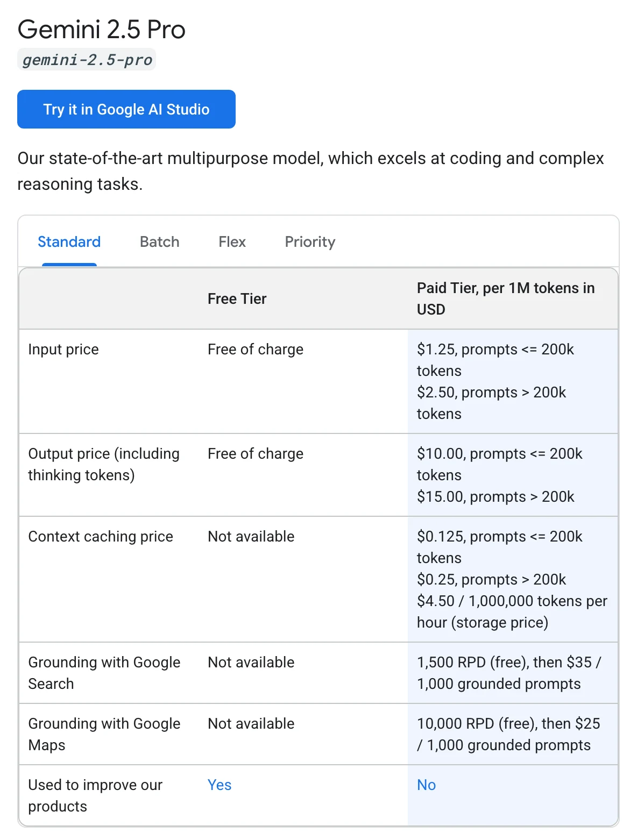Open the No link for paid tier
Screen dimensions: 637x840
pos(426,785)
